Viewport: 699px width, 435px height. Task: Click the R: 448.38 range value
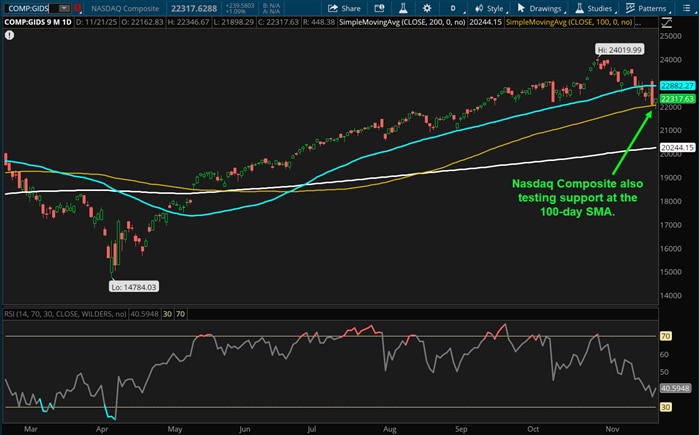point(318,22)
